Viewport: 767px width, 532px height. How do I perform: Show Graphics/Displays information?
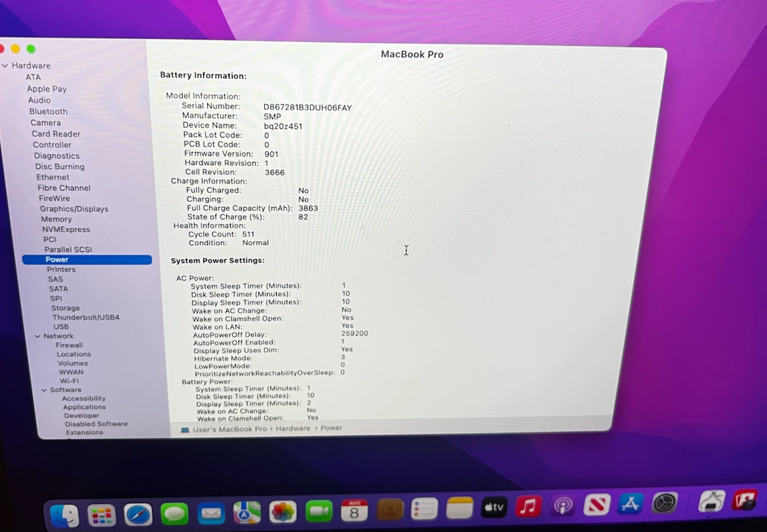[x=74, y=209]
